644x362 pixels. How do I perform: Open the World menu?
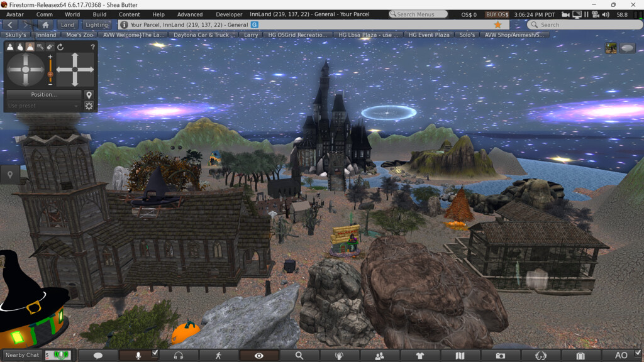coord(72,14)
